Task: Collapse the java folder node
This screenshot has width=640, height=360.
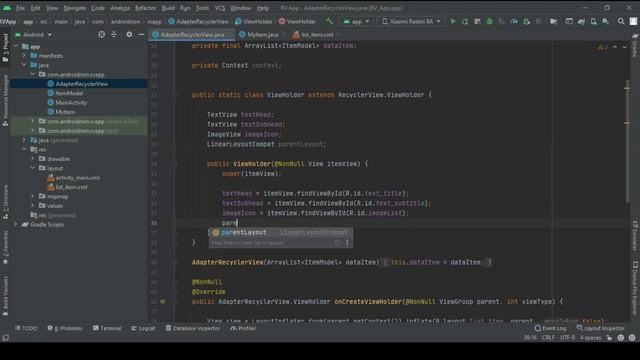Action: coord(24,65)
